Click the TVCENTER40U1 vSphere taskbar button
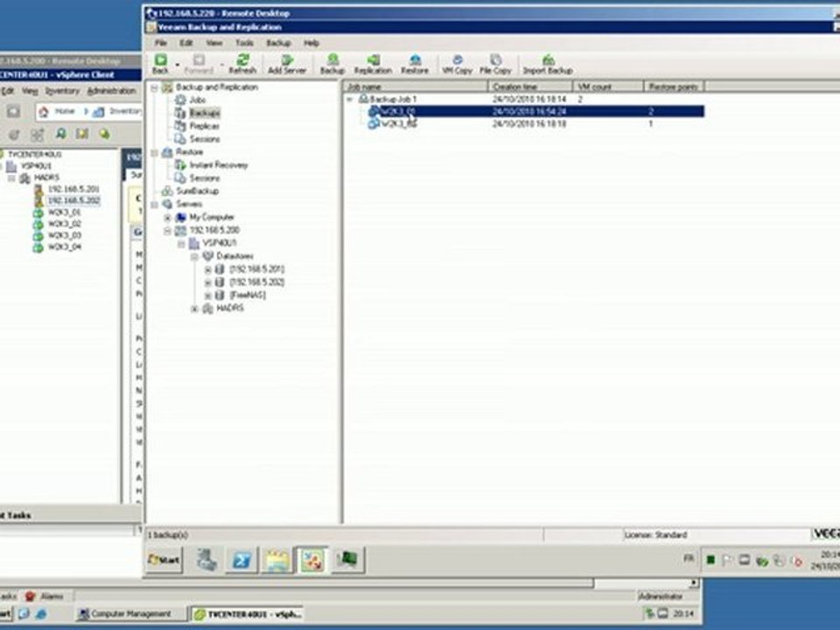The image size is (840, 630). 248,614
